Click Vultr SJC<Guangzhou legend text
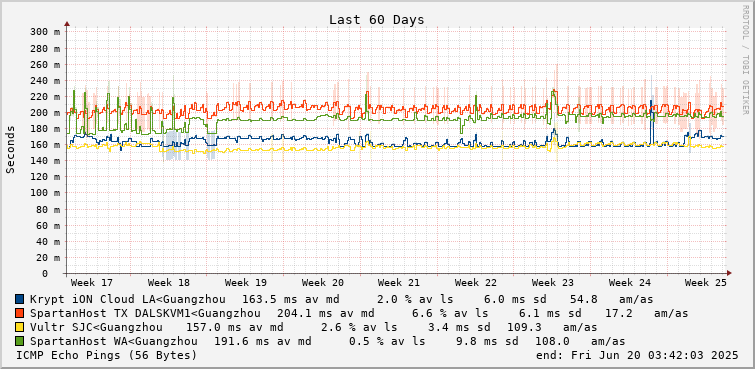The height and width of the screenshot is (369, 755). [96, 328]
